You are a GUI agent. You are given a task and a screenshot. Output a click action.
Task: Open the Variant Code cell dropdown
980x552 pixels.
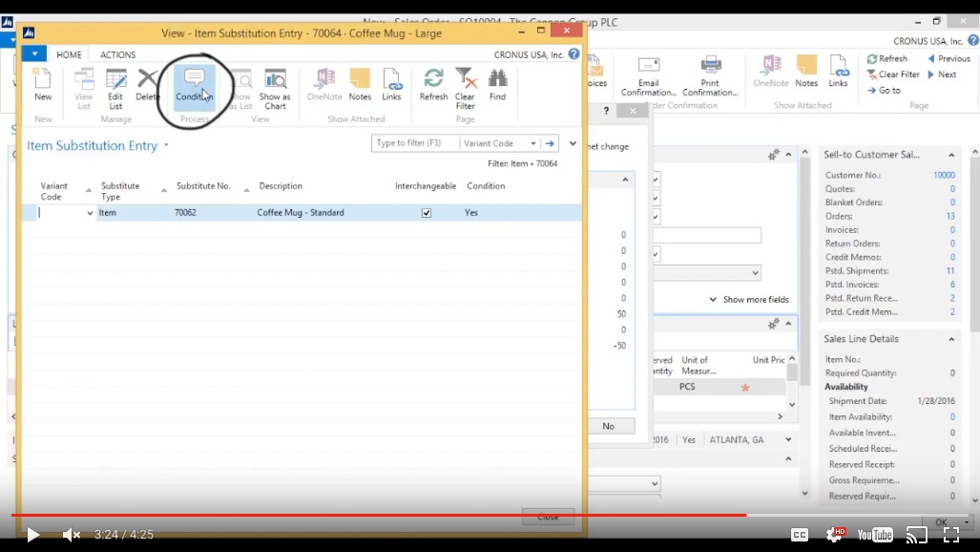click(90, 213)
